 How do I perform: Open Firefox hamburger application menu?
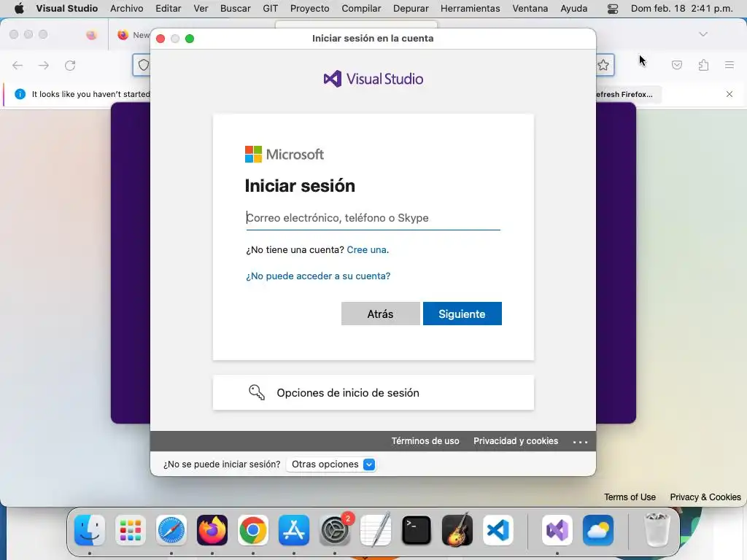(729, 65)
